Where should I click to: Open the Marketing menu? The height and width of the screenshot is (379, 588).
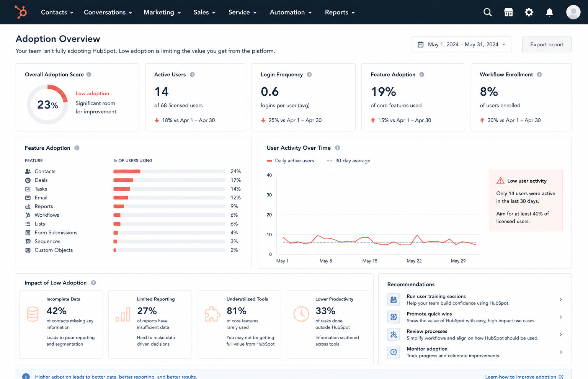pos(162,12)
